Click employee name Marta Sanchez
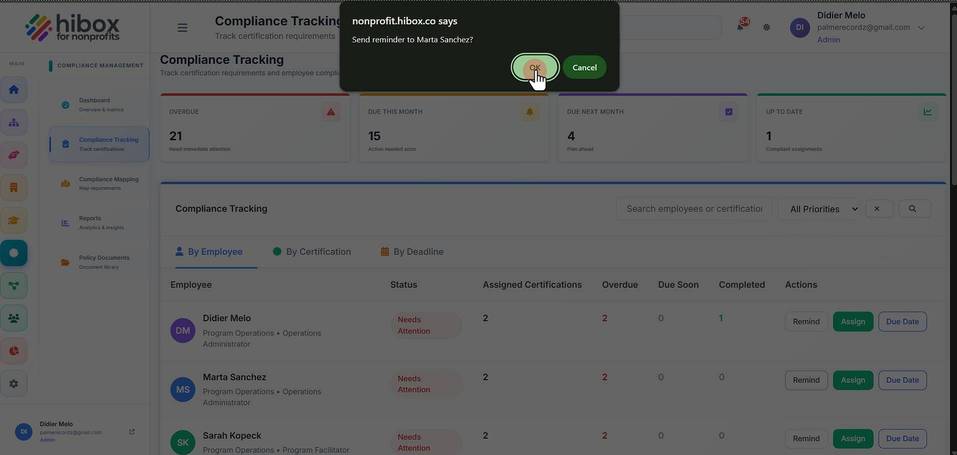This screenshot has width=957, height=455. click(234, 377)
